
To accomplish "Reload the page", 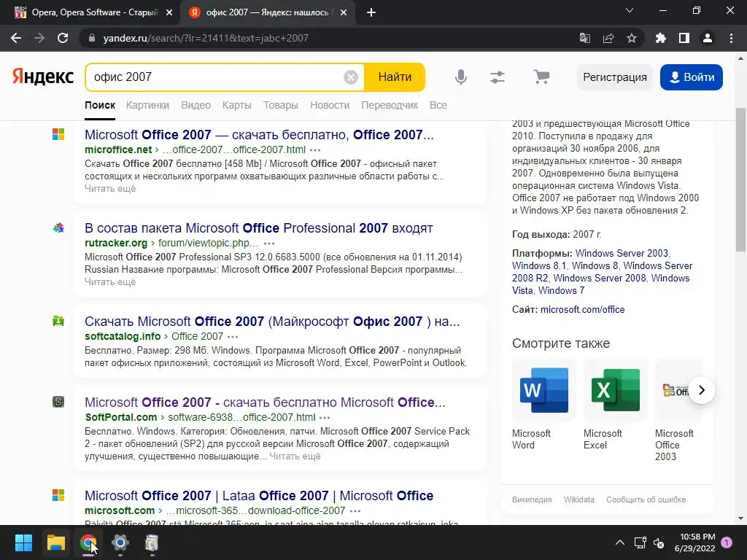I will pos(63,38).
